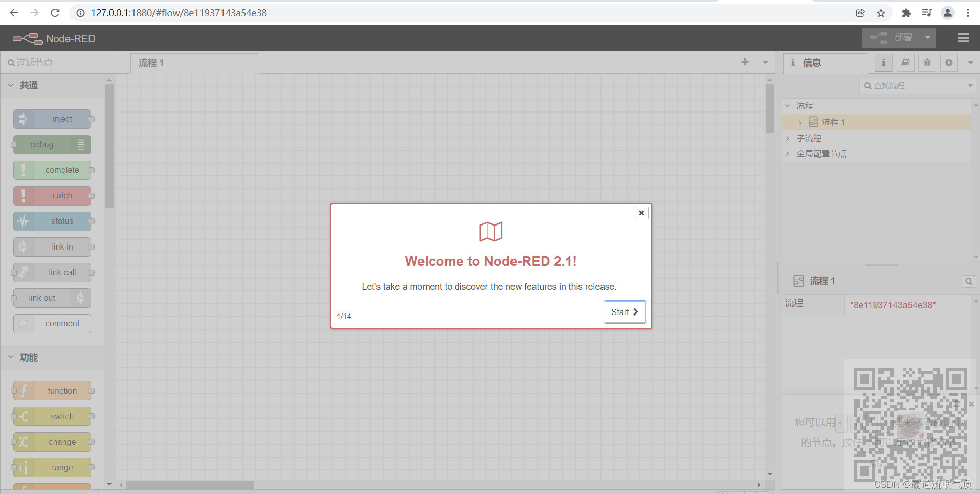980x494 pixels.
Task: Add the inject node from palette
Action: click(x=52, y=119)
